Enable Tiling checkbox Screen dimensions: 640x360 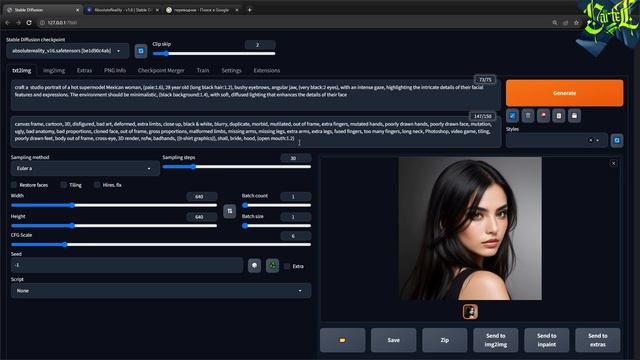[x=63, y=185]
